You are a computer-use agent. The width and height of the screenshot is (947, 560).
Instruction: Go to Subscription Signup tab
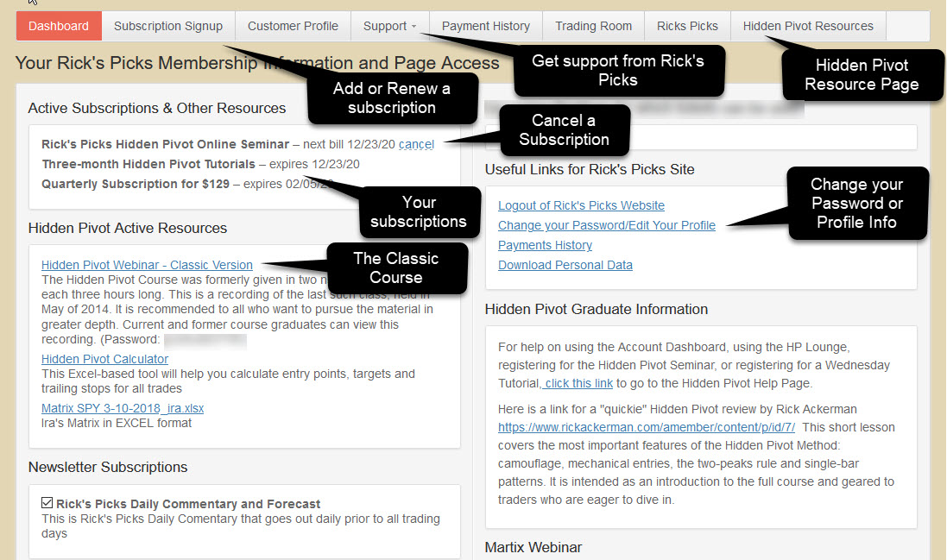point(168,26)
